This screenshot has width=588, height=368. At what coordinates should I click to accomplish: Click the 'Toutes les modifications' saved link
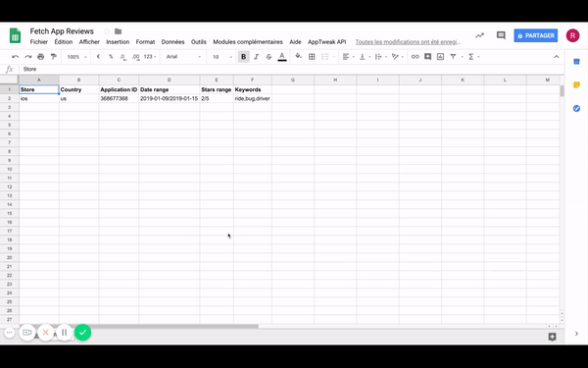click(x=408, y=42)
